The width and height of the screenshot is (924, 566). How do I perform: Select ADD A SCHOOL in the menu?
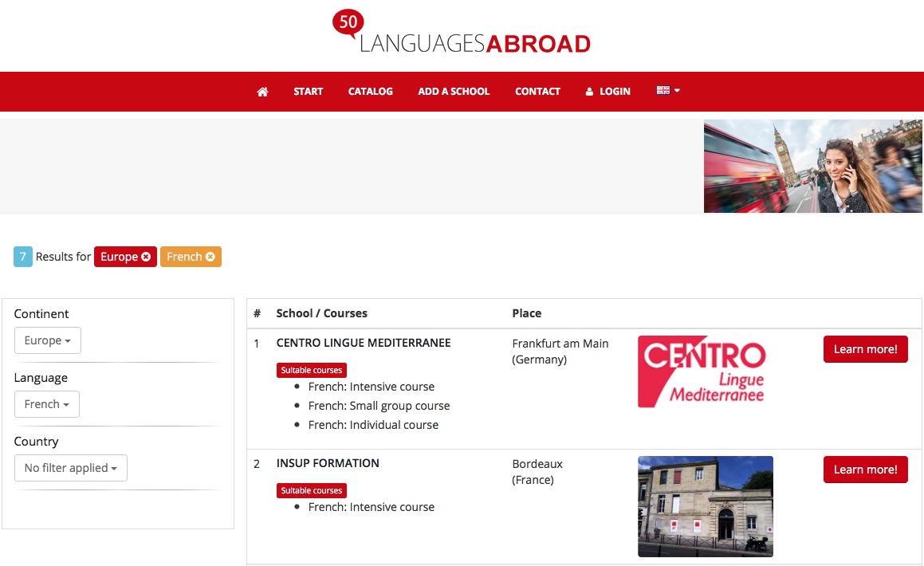pyautogui.click(x=454, y=91)
